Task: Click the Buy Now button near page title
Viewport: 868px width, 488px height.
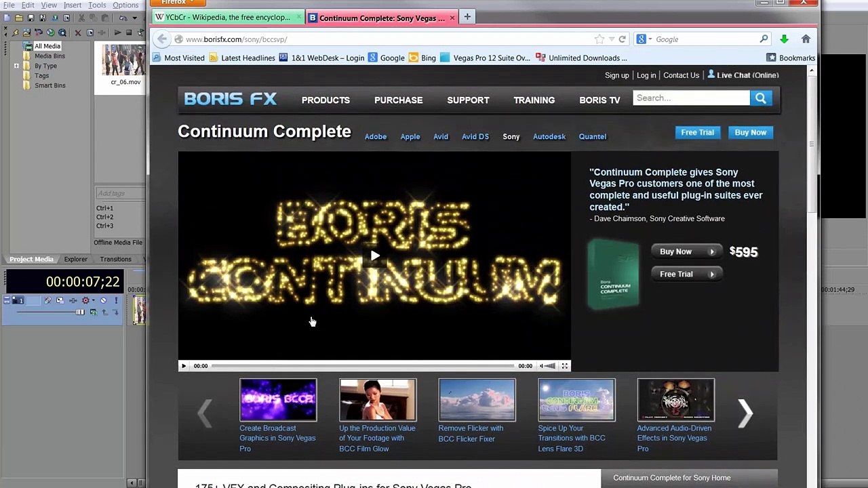Action: [x=751, y=132]
